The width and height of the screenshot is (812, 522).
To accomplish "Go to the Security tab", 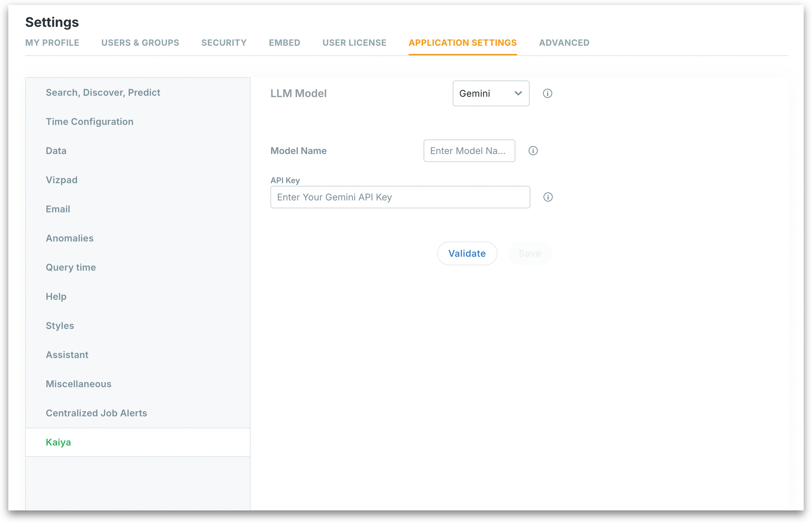I will [x=224, y=43].
